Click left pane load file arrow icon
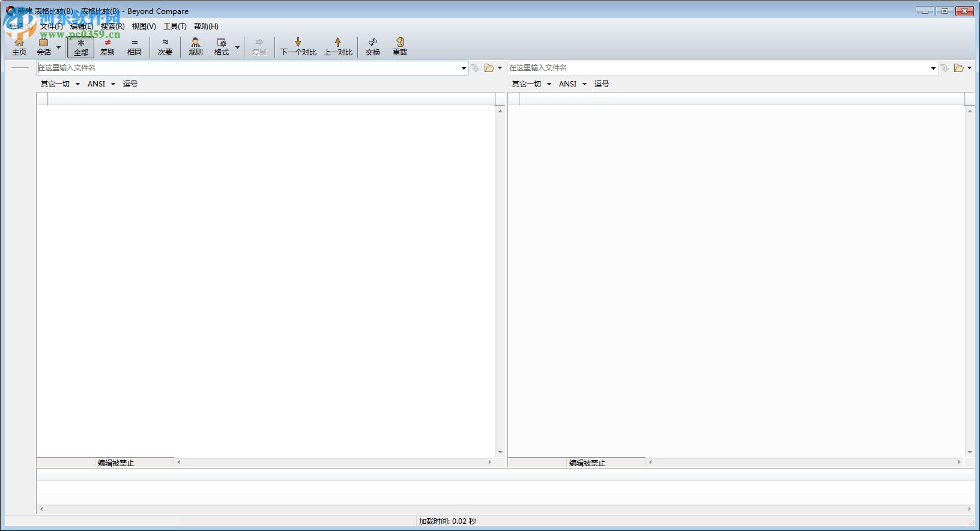980x531 pixels. [475, 68]
